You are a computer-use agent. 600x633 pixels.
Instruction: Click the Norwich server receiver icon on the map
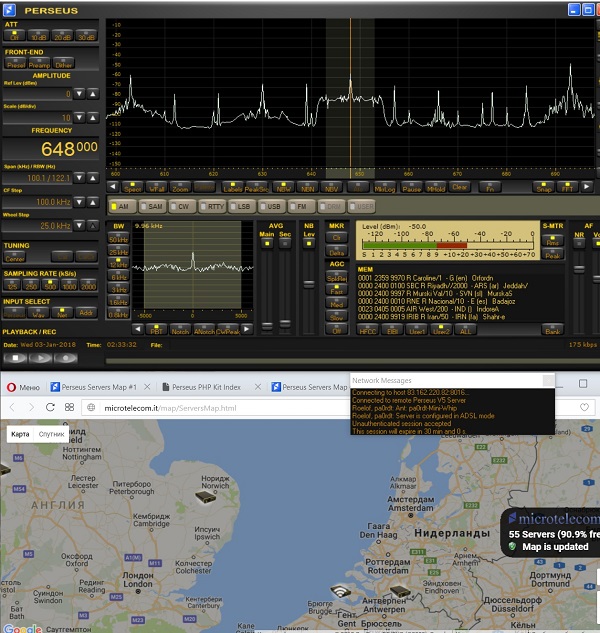pos(206,497)
